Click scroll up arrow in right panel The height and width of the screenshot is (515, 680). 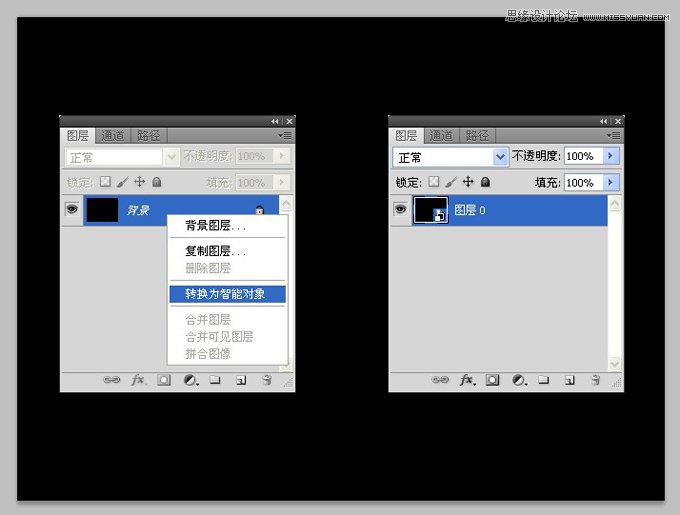pyautogui.click(x=615, y=204)
